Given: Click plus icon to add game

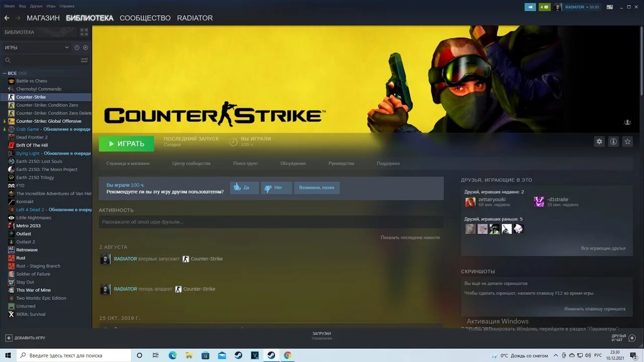Looking at the screenshot, I should coord(9,338).
